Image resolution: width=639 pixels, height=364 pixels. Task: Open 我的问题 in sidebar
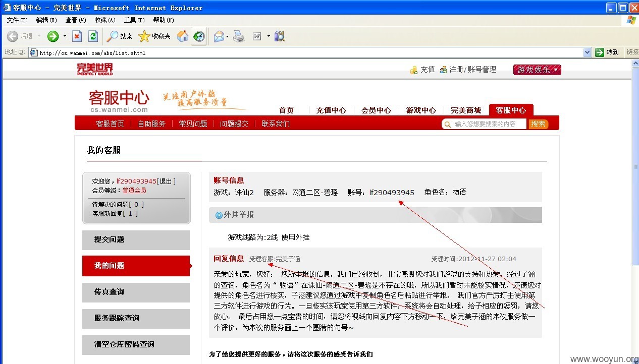coord(136,266)
